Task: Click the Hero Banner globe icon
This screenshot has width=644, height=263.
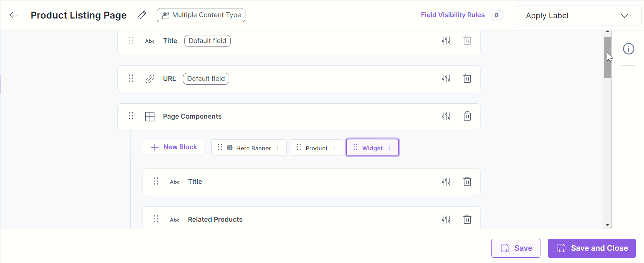Action: (x=229, y=148)
